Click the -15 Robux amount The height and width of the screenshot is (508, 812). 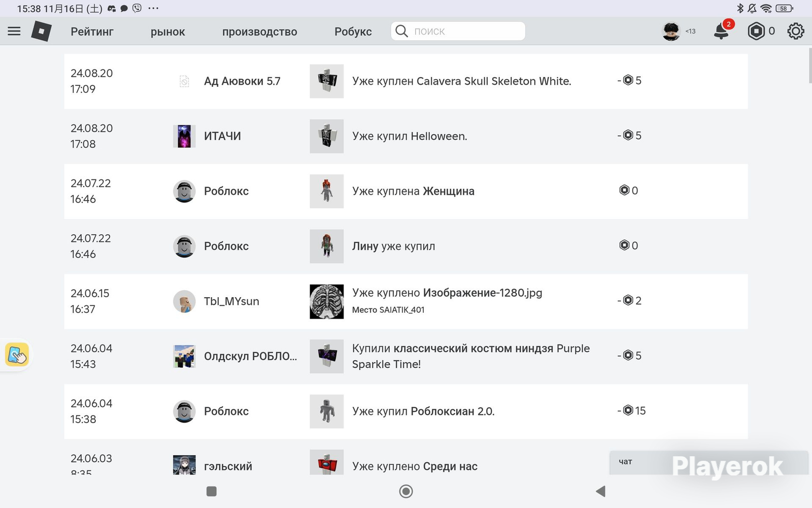point(632,410)
